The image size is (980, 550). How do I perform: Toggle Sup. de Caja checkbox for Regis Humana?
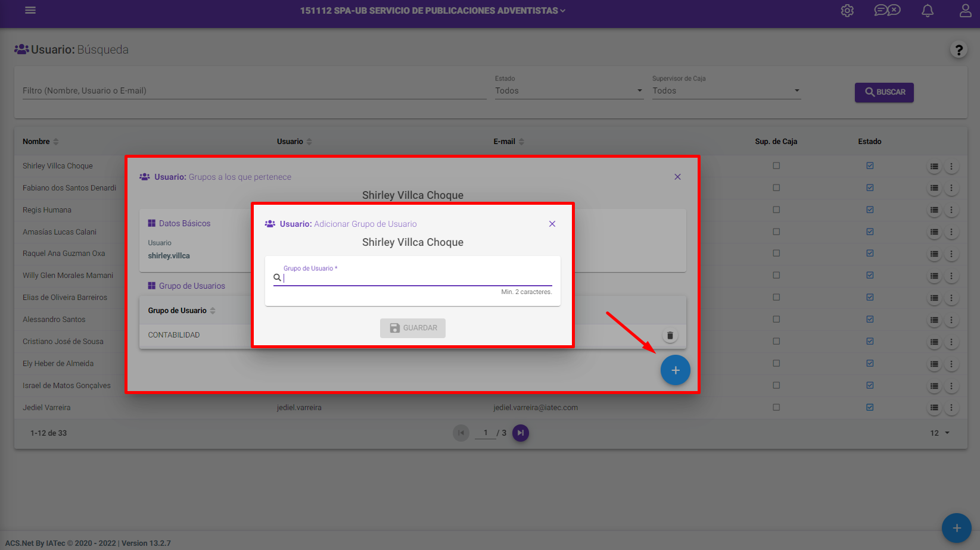point(776,210)
